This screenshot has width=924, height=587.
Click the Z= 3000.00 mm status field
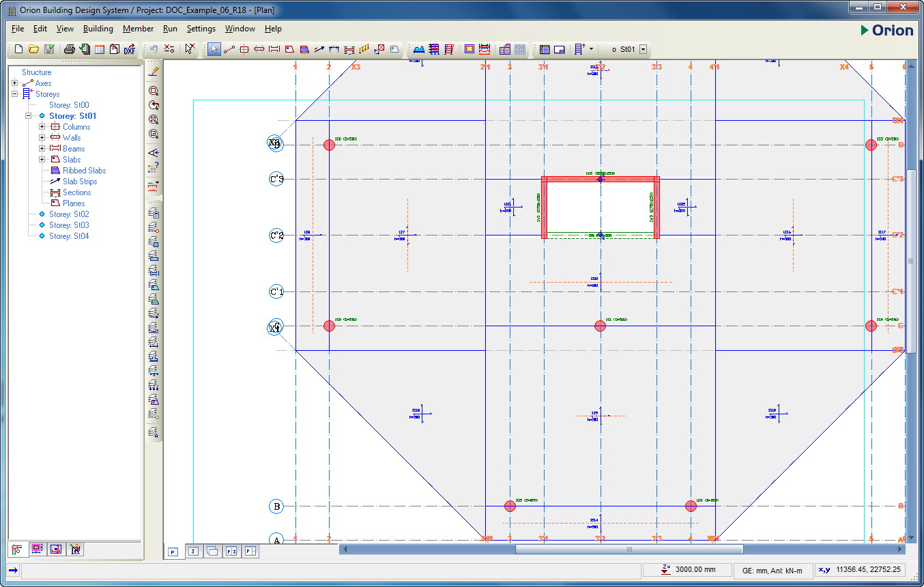point(686,570)
